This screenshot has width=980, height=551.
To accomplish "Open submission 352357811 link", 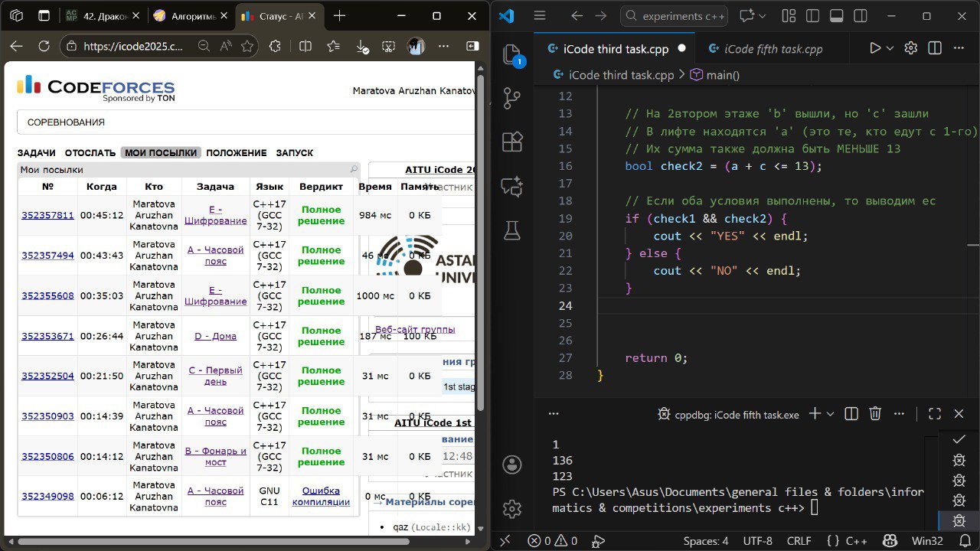I will [x=47, y=216].
